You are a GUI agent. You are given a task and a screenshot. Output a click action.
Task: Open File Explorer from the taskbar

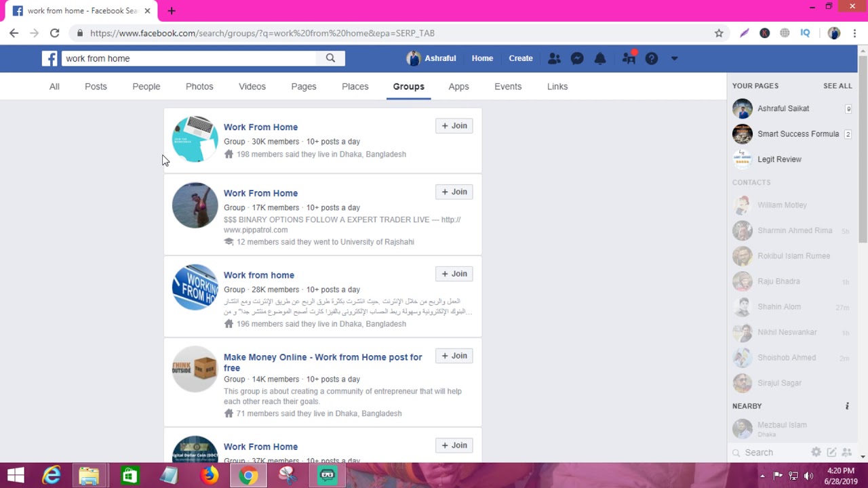pyautogui.click(x=89, y=476)
